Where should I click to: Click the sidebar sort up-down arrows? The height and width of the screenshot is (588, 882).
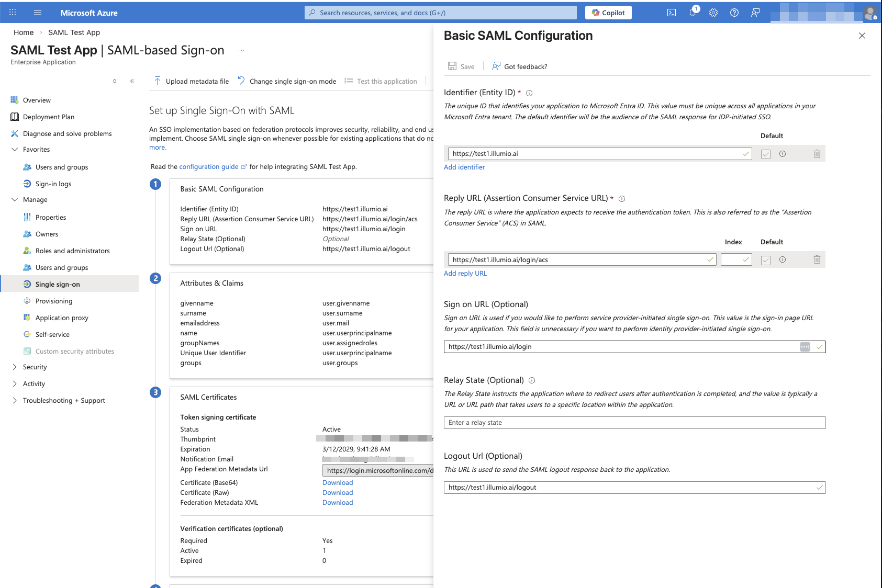tap(115, 81)
